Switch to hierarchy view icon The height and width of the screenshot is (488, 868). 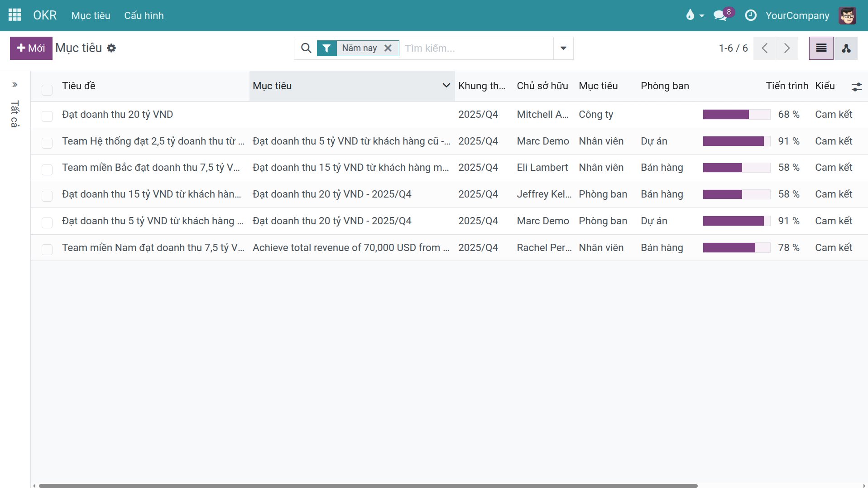pyautogui.click(x=846, y=48)
